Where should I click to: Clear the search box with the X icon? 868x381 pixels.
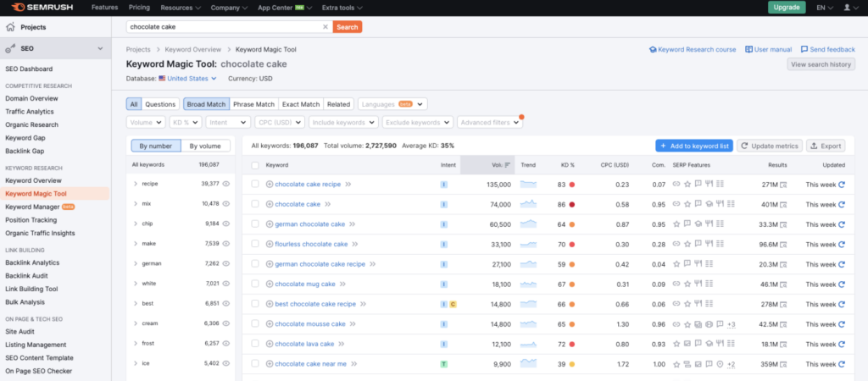(325, 26)
